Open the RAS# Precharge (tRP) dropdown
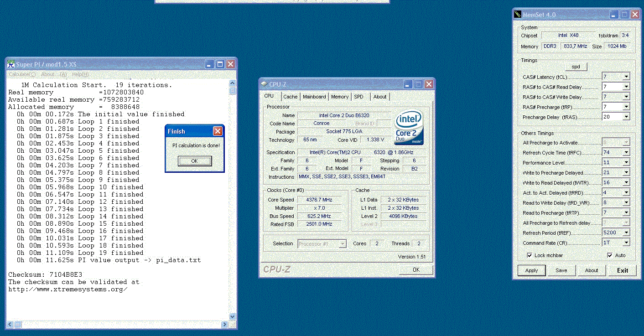 [x=626, y=107]
